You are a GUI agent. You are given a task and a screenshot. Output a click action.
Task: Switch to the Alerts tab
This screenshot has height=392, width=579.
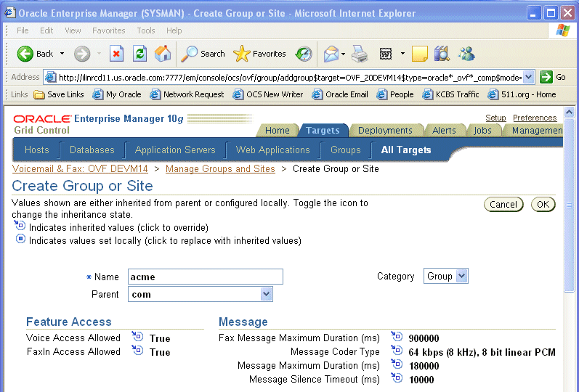pyautogui.click(x=444, y=130)
